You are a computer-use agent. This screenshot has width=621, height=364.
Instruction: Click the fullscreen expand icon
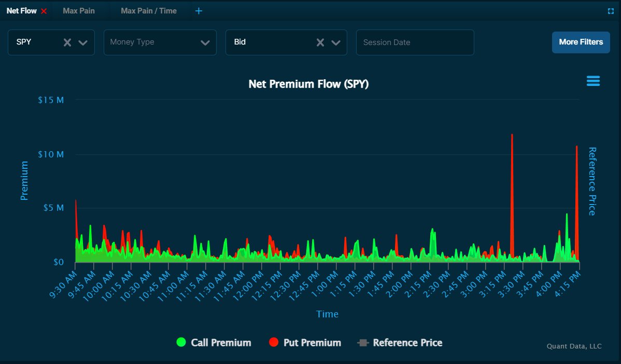(610, 10)
